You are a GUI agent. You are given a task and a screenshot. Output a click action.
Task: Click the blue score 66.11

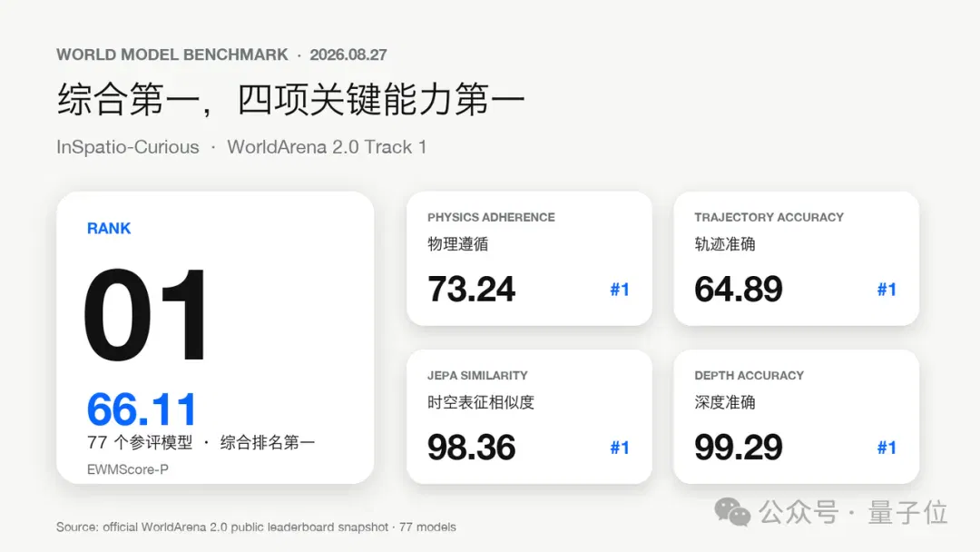[142, 409]
